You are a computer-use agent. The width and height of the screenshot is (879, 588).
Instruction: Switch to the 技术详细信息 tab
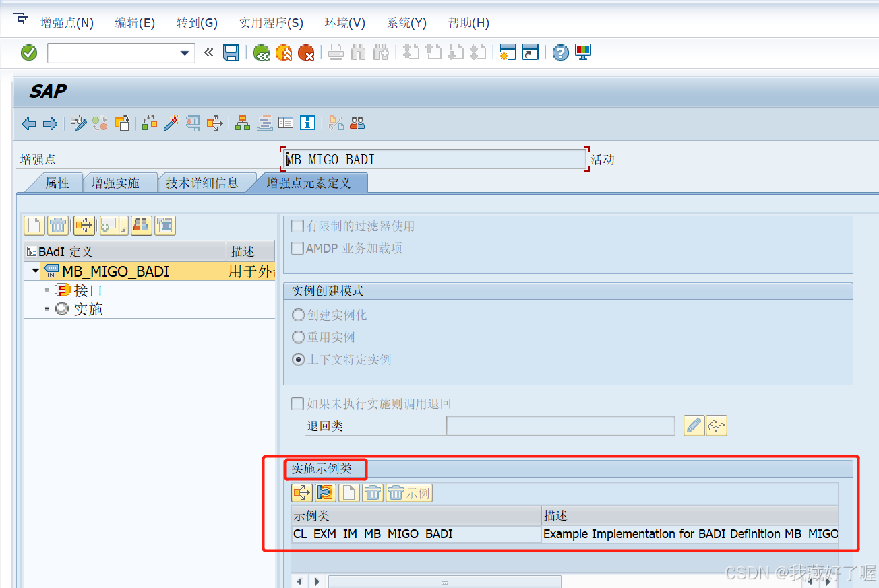tap(202, 183)
